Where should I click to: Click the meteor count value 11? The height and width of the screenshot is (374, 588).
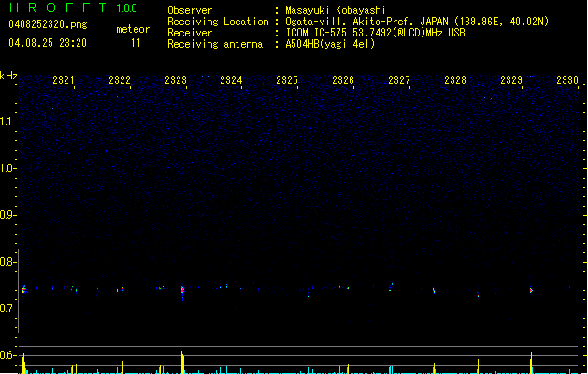point(136,43)
